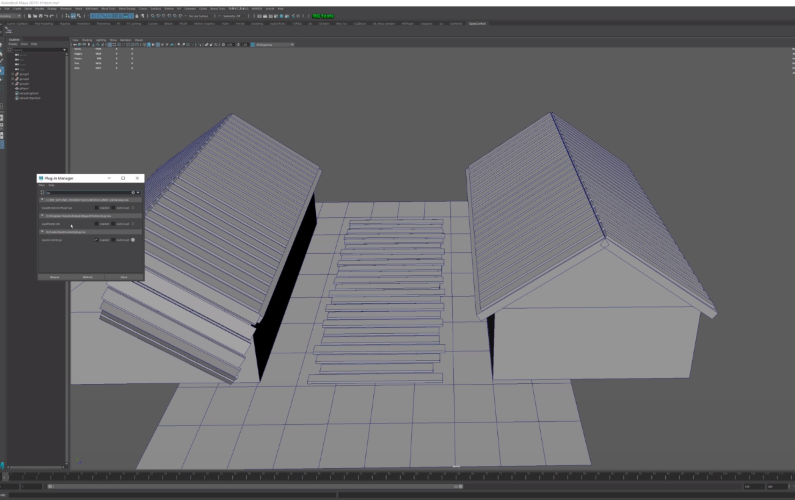
Task: Click the Refresh button in Plug-in Manager
Action: (x=88, y=277)
